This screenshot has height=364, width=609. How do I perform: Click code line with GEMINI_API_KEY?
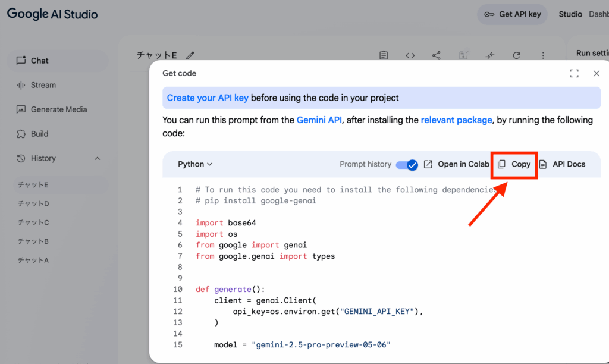point(328,312)
